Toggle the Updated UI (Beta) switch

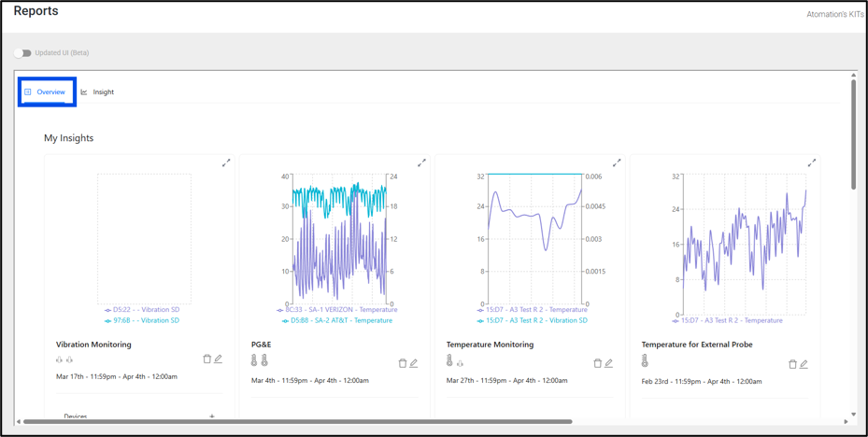[22, 53]
